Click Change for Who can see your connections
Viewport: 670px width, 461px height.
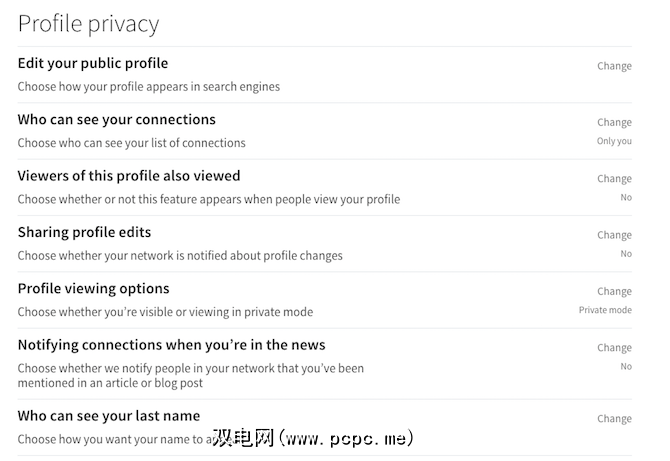(614, 123)
